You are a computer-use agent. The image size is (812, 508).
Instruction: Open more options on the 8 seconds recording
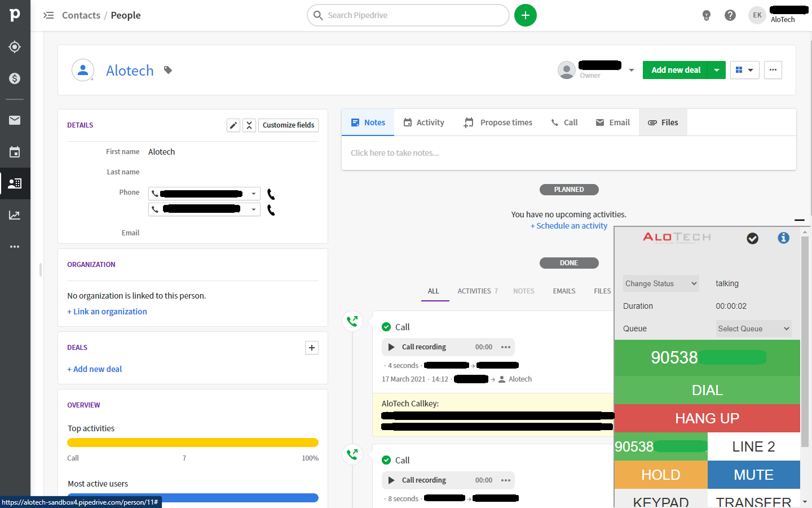click(x=506, y=480)
